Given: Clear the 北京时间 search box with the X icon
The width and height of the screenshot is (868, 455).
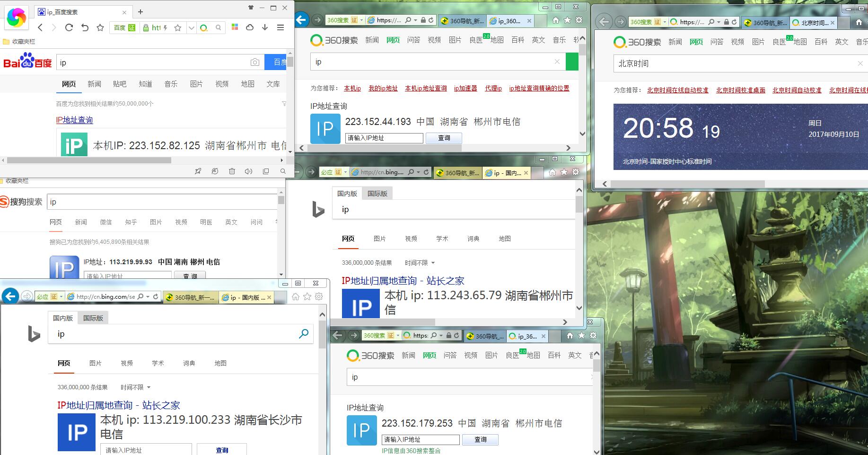Looking at the screenshot, I should 860,63.
